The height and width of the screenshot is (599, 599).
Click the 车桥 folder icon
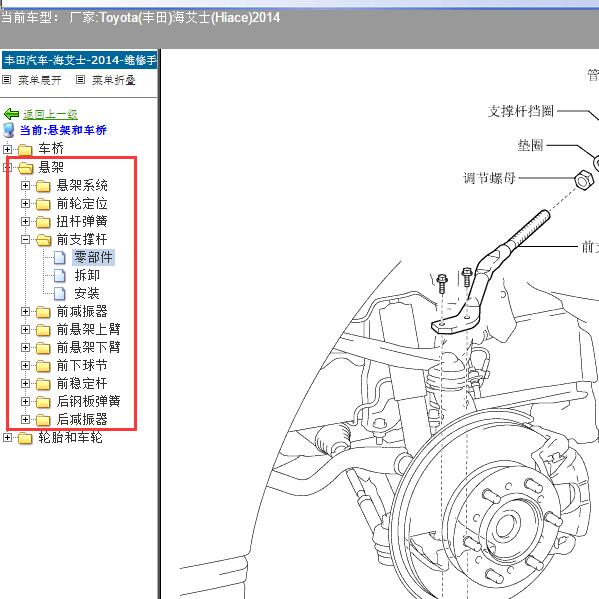pos(25,150)
